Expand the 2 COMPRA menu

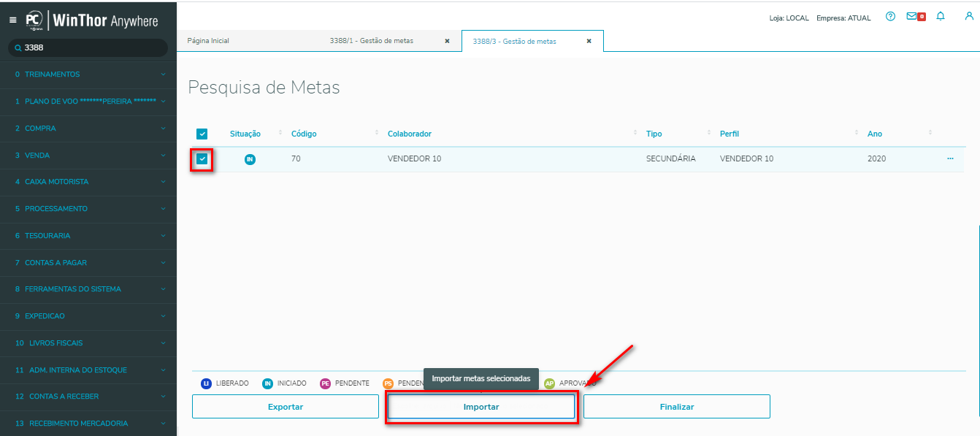[88, 129]
